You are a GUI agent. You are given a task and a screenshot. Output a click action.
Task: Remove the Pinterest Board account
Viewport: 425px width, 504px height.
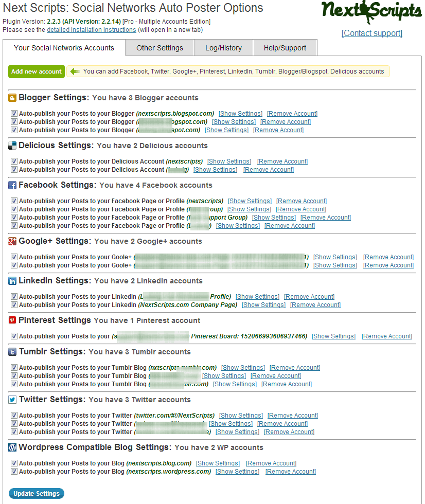pyautogui.click(x=387, y=336)
